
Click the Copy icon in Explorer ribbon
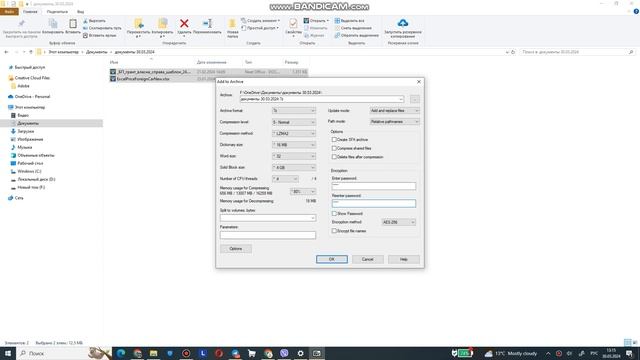pos(53,24)
